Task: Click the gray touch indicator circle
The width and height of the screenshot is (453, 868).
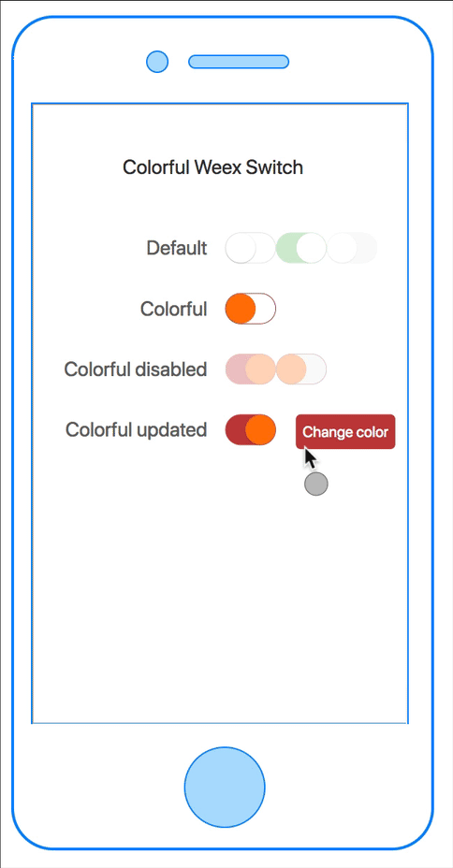Action: click(316, 484)
